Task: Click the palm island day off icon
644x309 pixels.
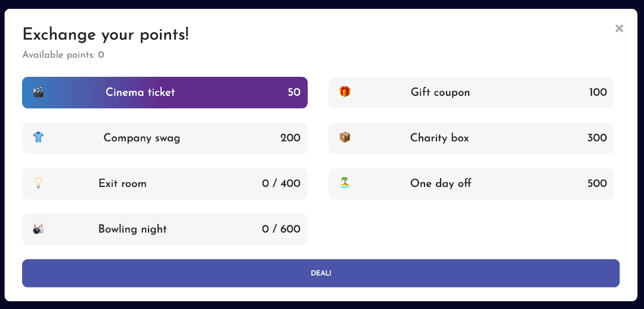Action: point(345,183)
